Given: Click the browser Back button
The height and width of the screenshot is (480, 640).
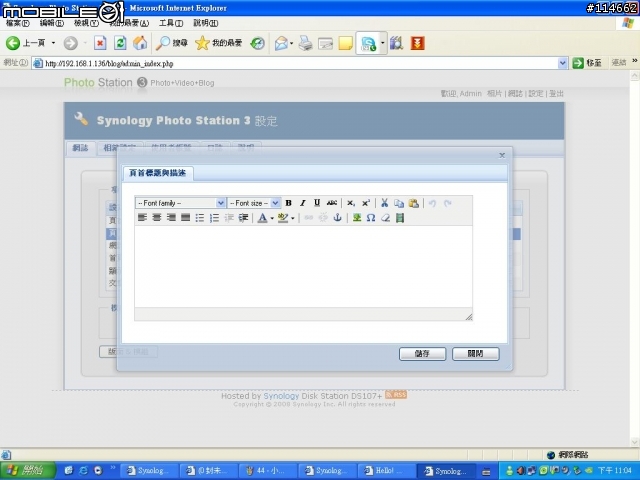Looking at the screenshot, I should click(25, 43).
